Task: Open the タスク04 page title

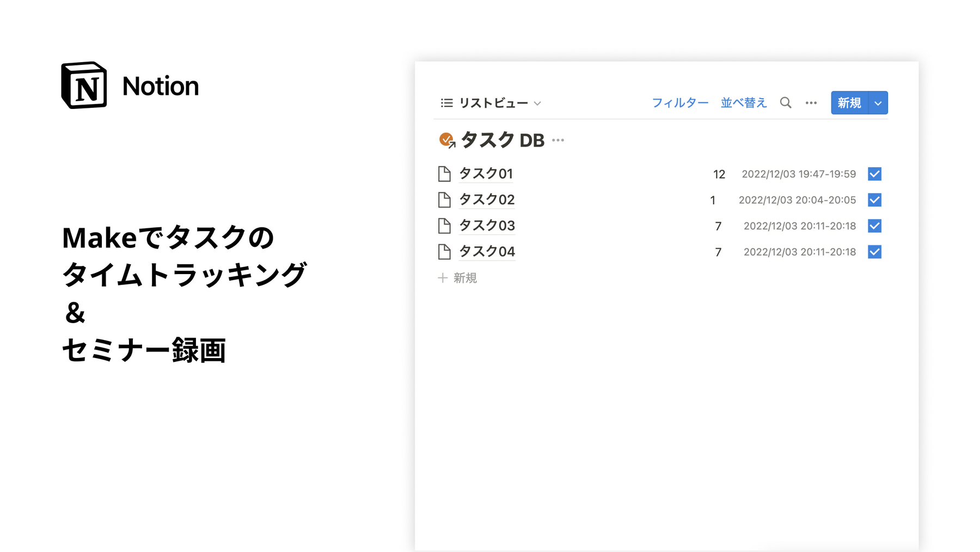Action: click(487, 252)
